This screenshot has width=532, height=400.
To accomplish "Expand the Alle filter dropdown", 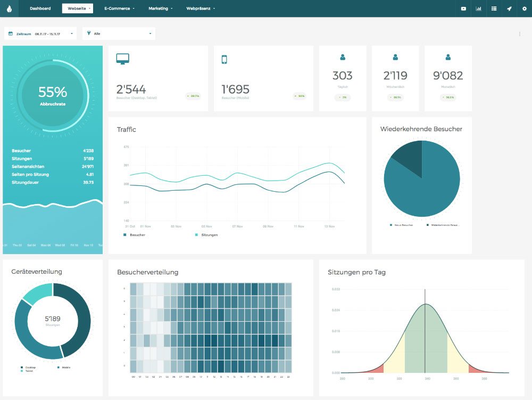I will click(120, 34).
